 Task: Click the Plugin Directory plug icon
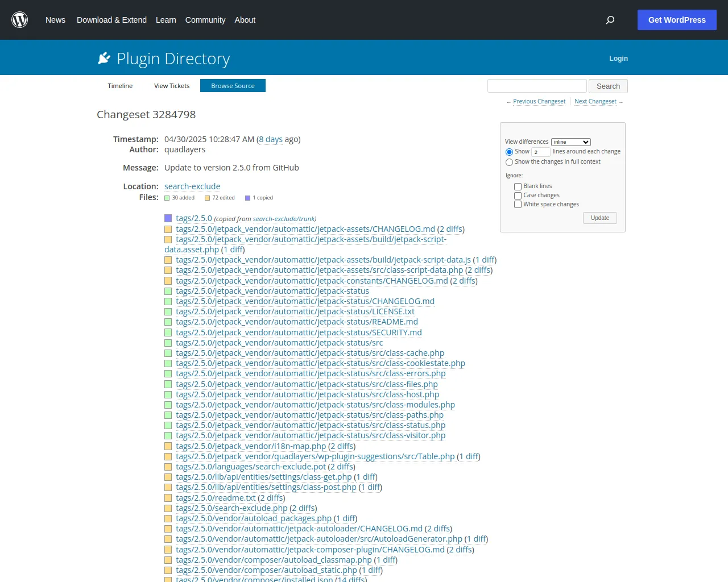(x=104, y=58)
